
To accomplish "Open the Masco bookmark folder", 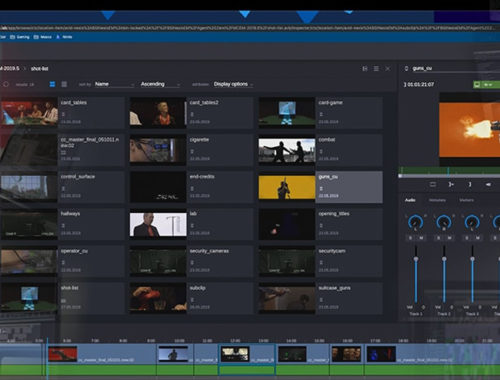I will 43,37.
